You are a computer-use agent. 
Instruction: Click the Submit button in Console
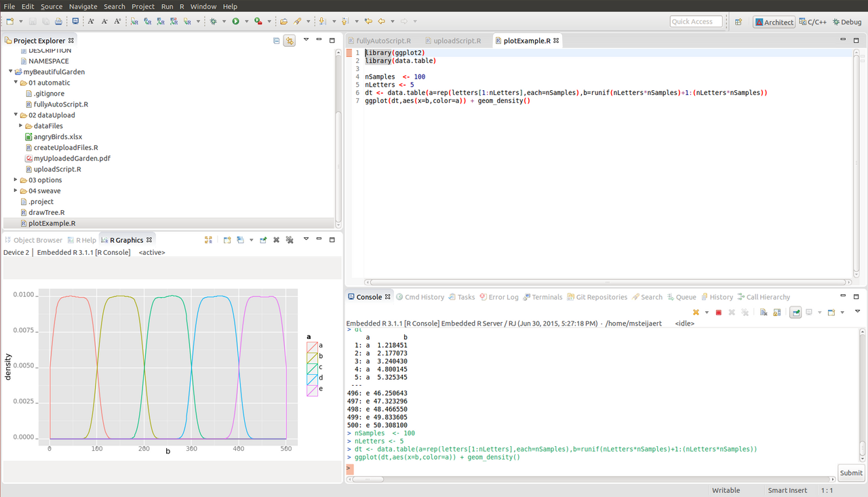tap(850, 473)
